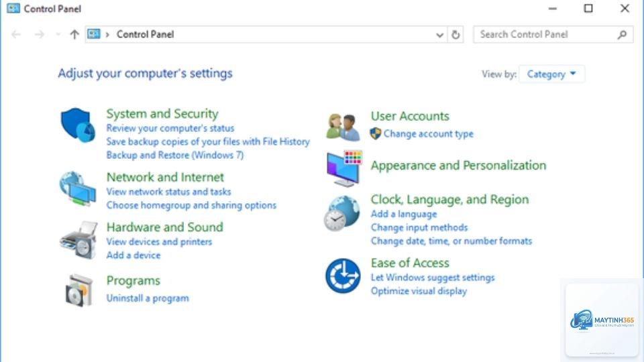This screenshot has width=644, height=362.
Task: Click the Appearance and Personalization monitor icon
Action: coord(344,168)
